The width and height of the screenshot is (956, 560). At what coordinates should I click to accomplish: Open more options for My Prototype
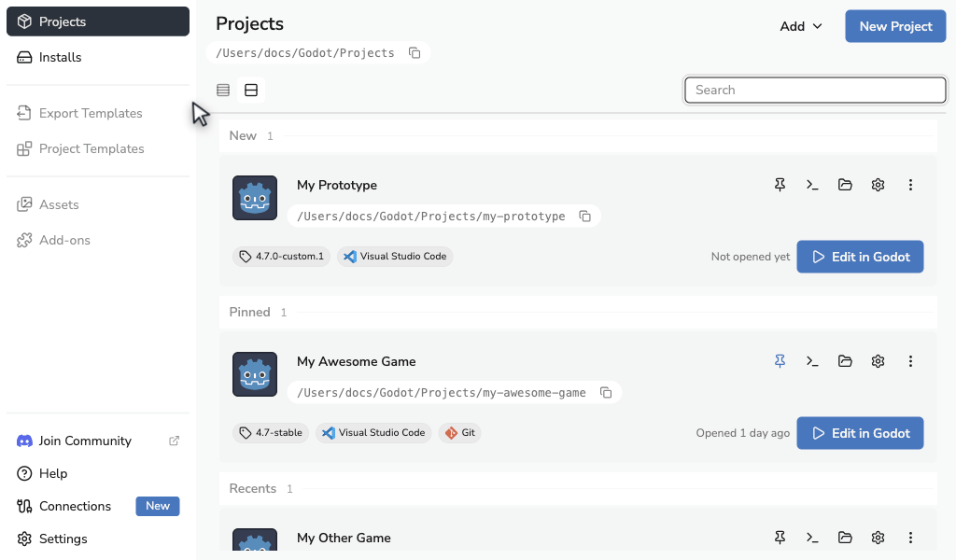coord(910,185)
